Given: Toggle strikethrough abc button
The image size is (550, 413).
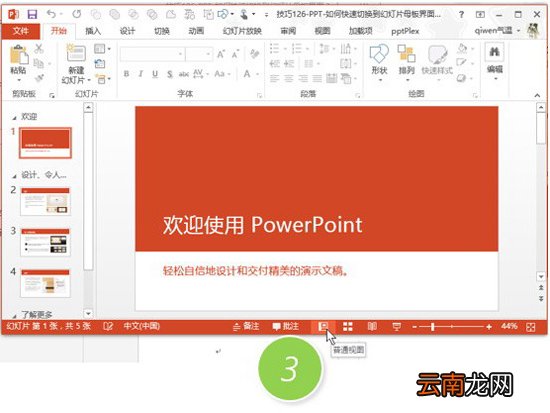Looking at the screenshot, I should coord(184,74).
